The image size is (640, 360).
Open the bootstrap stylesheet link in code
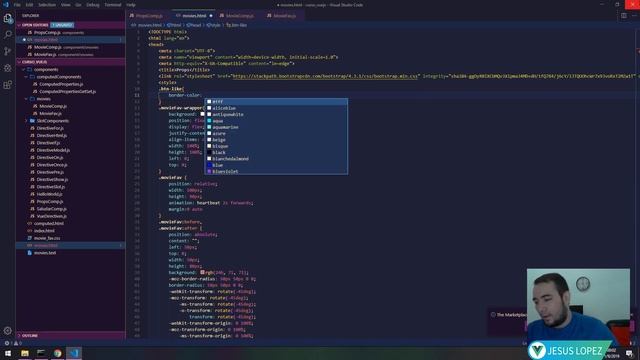[325, 76]
